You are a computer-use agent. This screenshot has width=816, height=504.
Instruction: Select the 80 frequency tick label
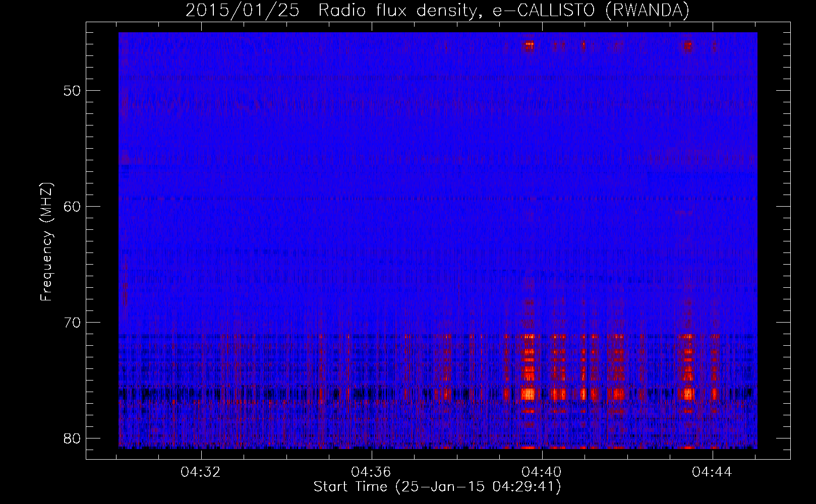click(x=73, y=438)
